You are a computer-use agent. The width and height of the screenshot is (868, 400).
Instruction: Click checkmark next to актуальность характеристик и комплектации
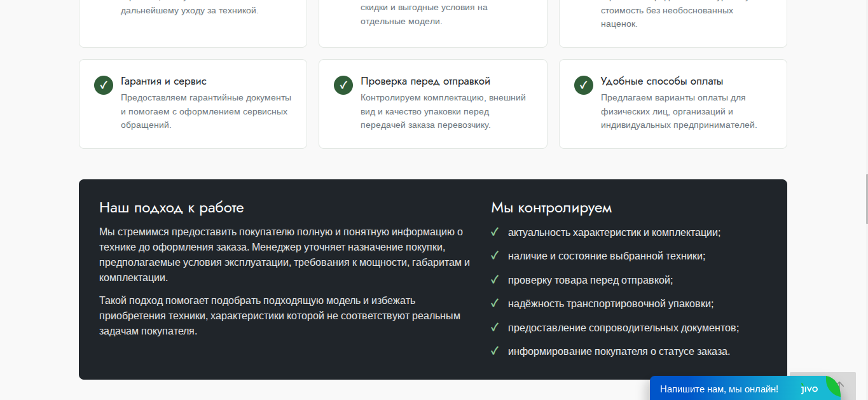pos(494,232)
